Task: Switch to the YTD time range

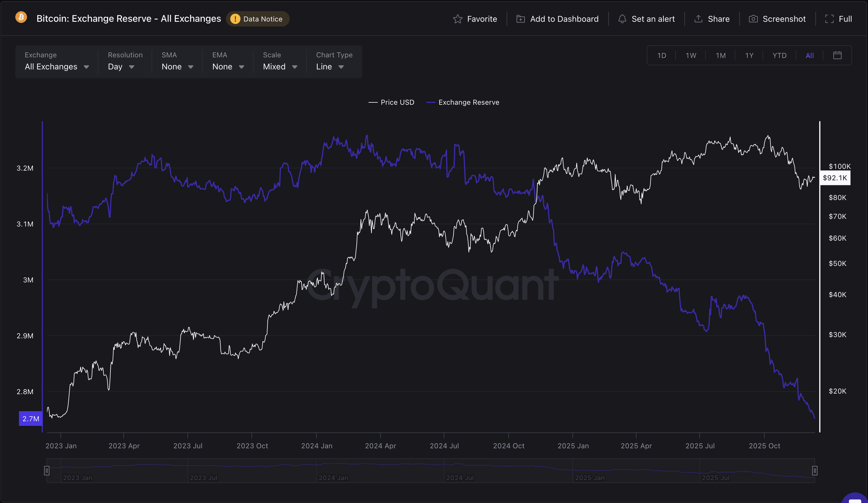Action: (779, 56)
